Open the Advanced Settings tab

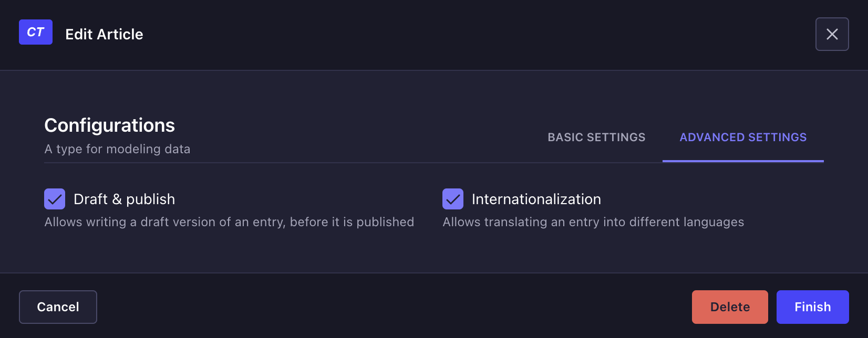click(743, 137)
